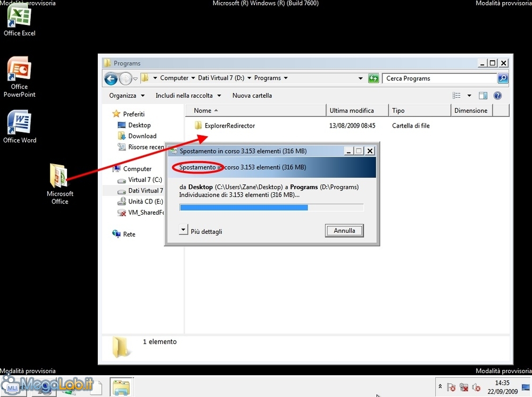Click the move progress bar
This screenshot has height=397, width=532.
click(271, 207)
